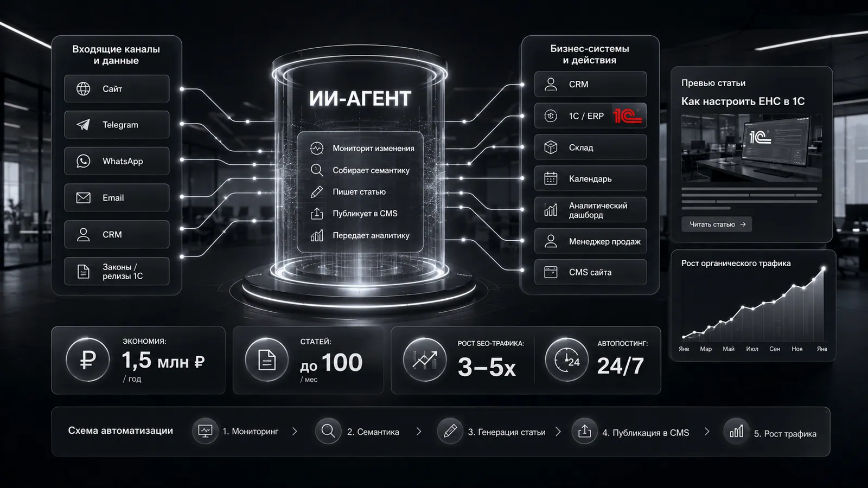Viewport: 868px width, 488px height.
Task: Click the calendar icon beside Календарь
Action: (x=551, y=178)
